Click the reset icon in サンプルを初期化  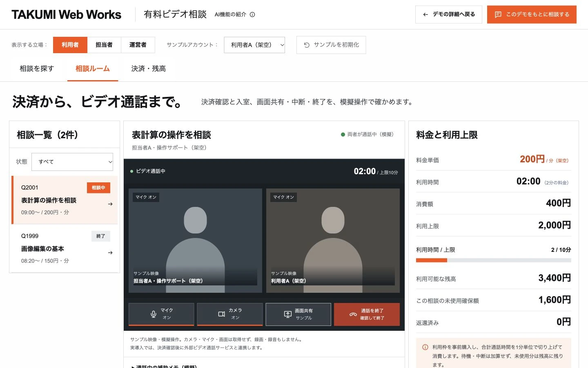[x=307, y=45]
